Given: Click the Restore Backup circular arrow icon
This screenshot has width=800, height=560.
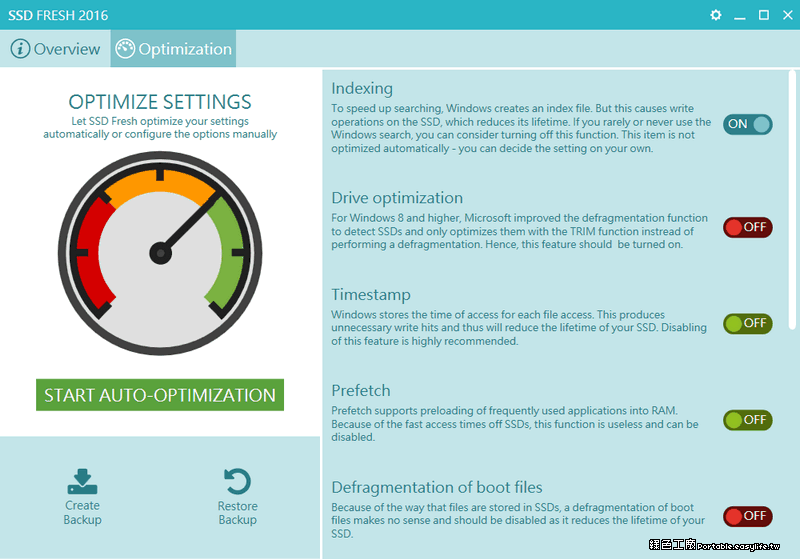Looking at the screenshot, I should pyautogui.click(x=237, y=481).
